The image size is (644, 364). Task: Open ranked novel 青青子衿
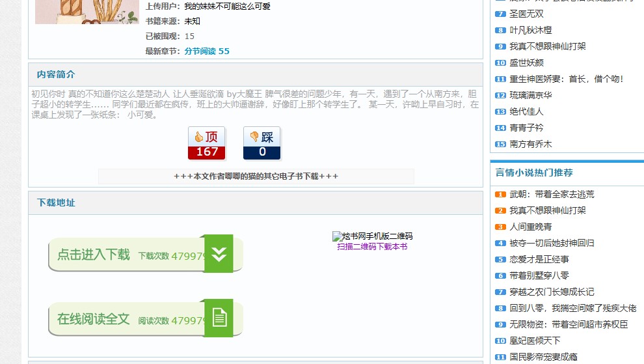(x=526, y=128)
